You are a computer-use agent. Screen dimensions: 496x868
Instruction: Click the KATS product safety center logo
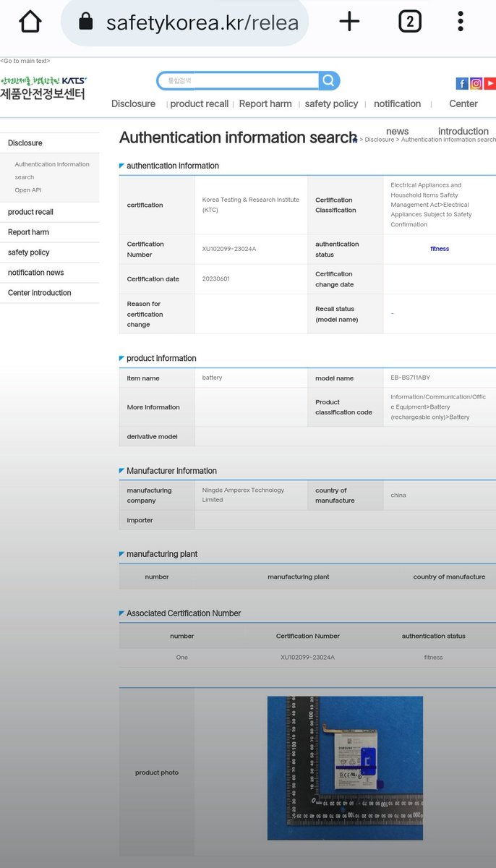coord(43,88)
